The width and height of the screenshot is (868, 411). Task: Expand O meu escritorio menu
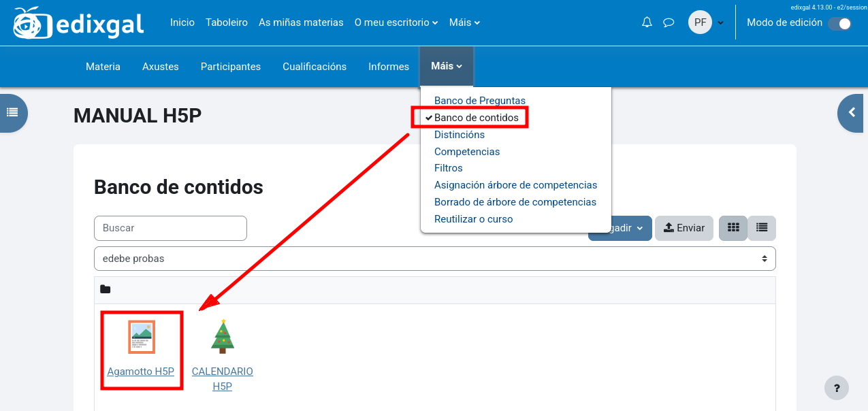[x=396, y=22]
